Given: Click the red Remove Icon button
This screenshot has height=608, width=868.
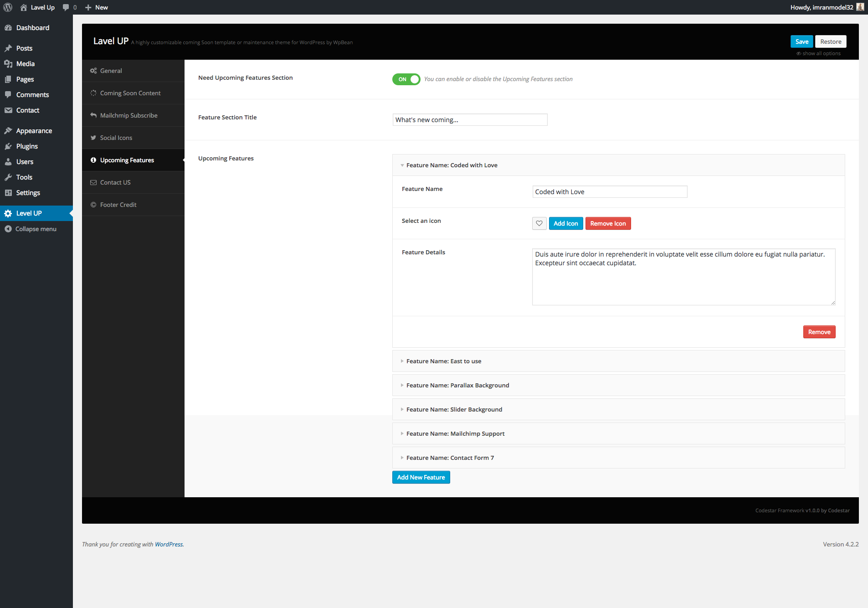Looking at the screenshot, I should point(608,223).
